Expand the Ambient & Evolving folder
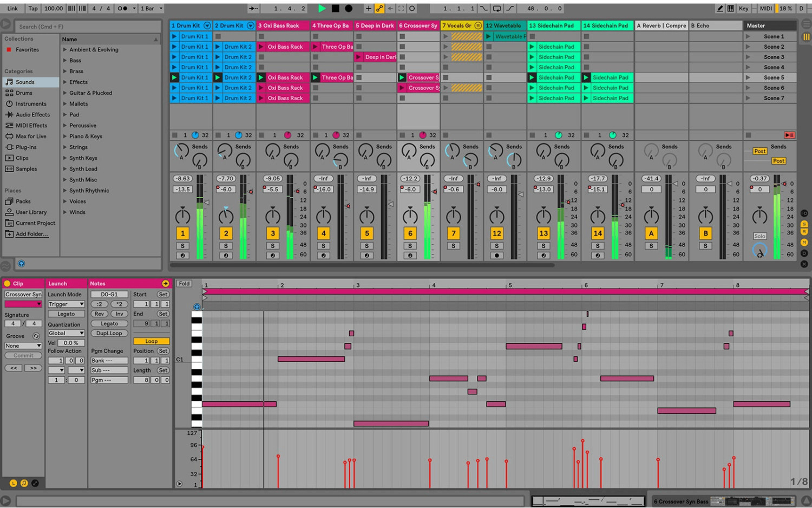The width and height of the screenshot is (812, 508). (65, 49)
